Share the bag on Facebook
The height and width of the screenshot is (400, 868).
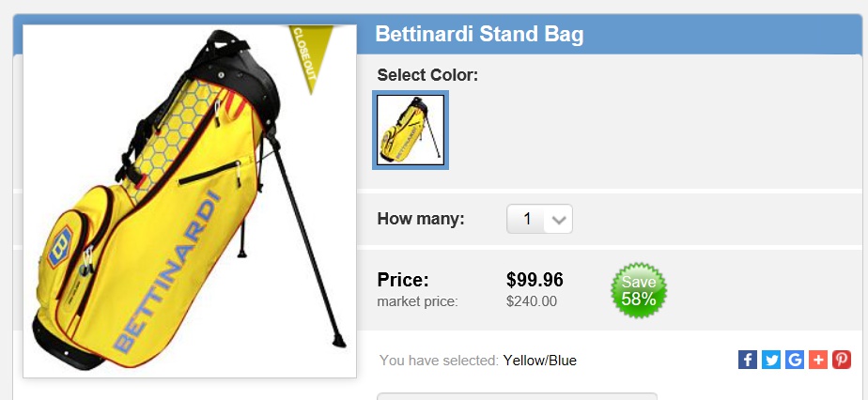point(748,360)
